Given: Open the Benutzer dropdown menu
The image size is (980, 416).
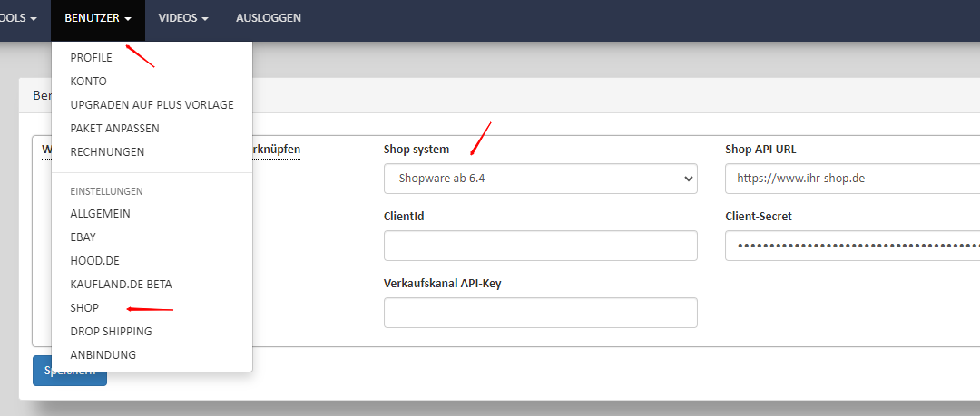Looking at the screenshot, I should (x=98, y=18).
